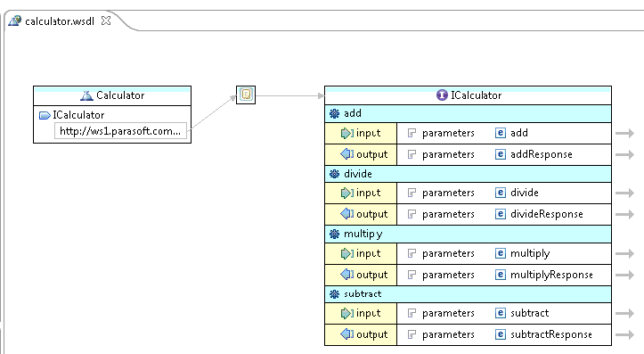Image resolution: width=644 pixels, height=354 pixels.
Task: Open schema via arrow beside multiply row
Action: 624,253
